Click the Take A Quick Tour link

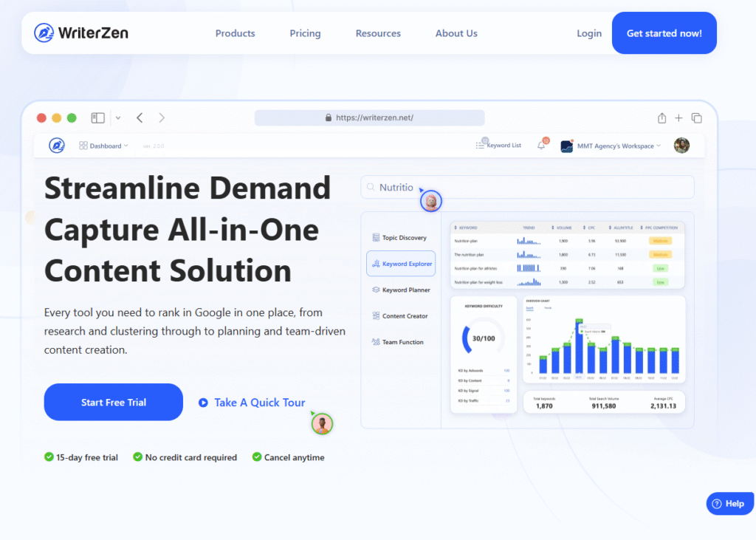point(252,403)
